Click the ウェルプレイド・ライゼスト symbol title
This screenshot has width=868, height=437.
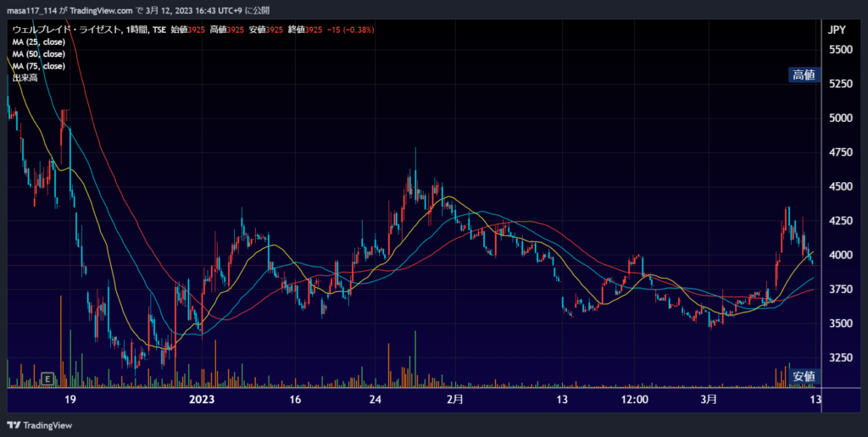point(67,30)
